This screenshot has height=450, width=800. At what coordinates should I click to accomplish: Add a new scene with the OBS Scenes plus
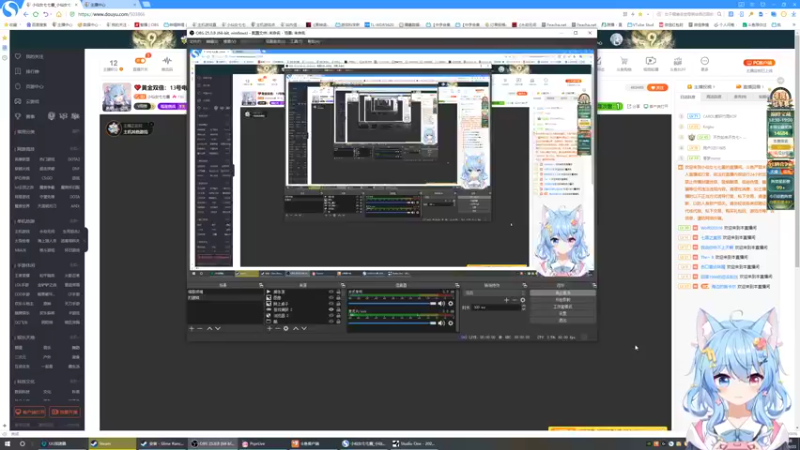pos(191,329)
